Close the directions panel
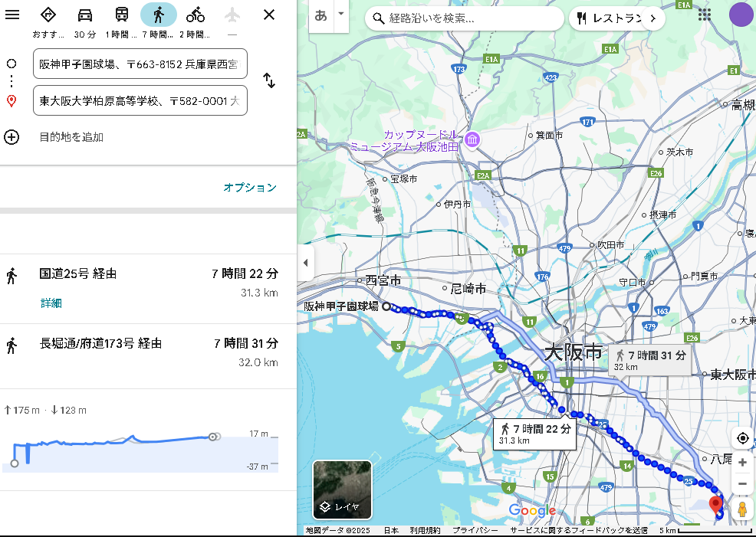Viewport: 756px width, 537px height. pos(269,15)
